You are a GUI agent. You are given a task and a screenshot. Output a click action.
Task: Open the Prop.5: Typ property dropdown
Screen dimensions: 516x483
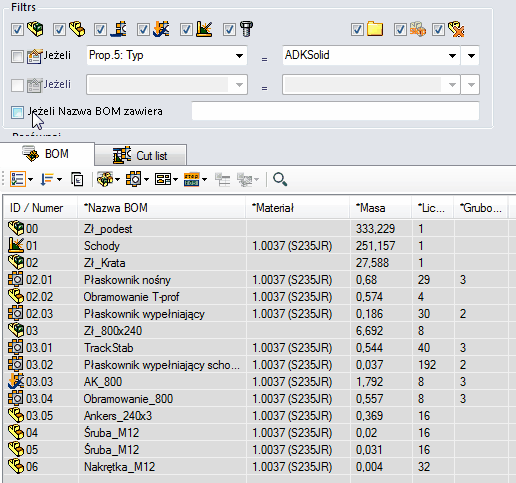point(239,56)
